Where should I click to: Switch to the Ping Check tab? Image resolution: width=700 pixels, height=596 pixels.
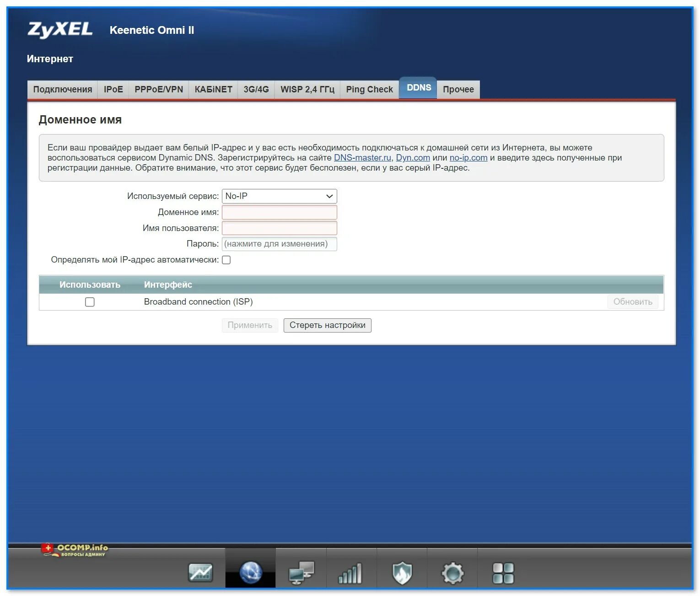370,89
